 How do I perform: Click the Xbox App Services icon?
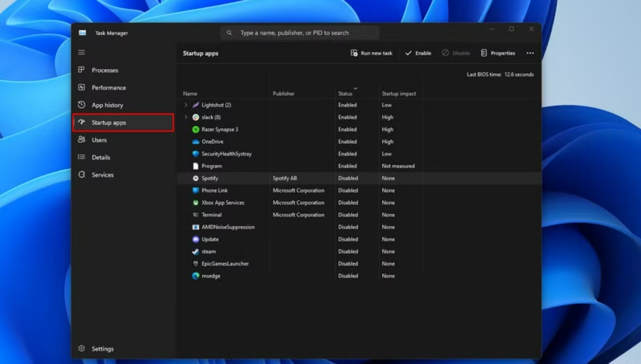click(195, 203)
